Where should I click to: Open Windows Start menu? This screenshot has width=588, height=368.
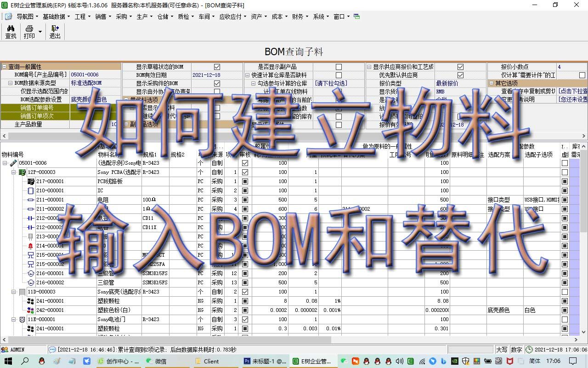click(8, 361)
